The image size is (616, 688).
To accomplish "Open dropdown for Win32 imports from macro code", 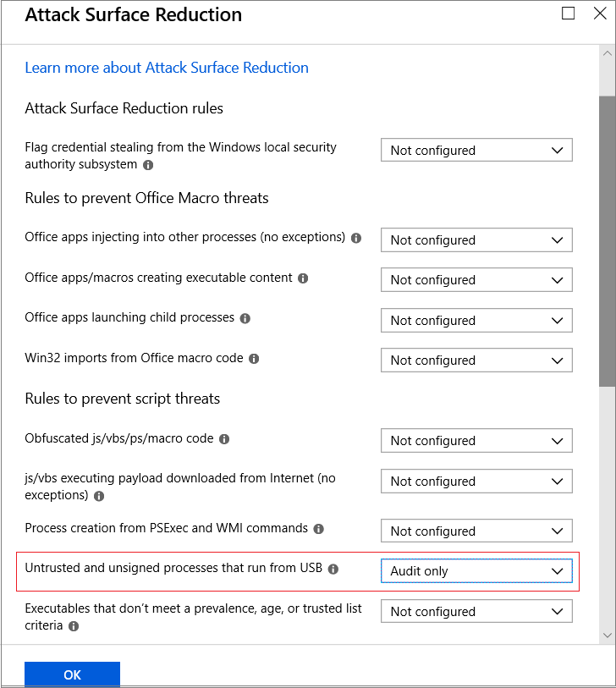I will coord(476,361).
